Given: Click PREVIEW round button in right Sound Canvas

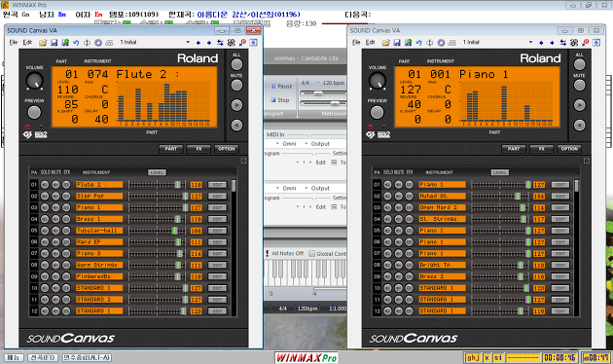Looking at the screenshot, I should [x=377, y=113].
